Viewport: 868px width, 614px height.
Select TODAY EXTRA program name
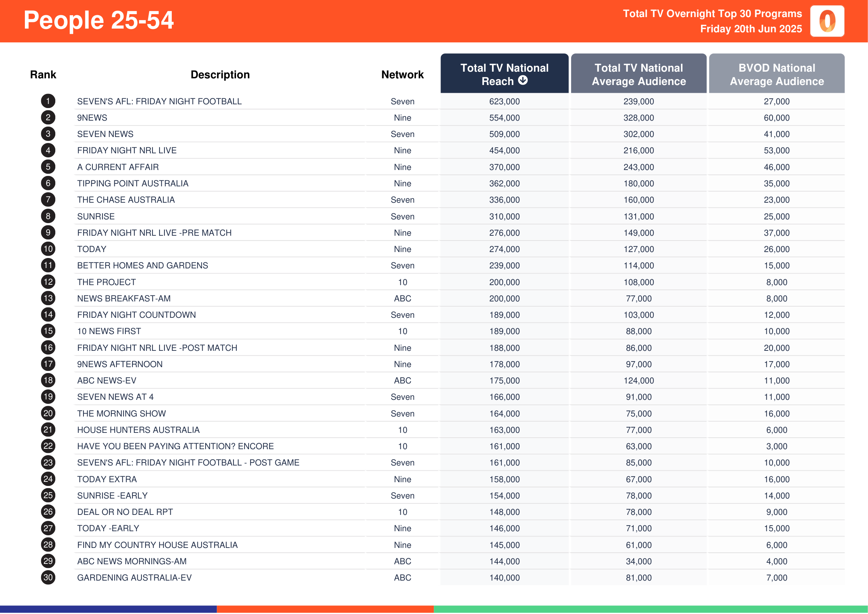107,479
